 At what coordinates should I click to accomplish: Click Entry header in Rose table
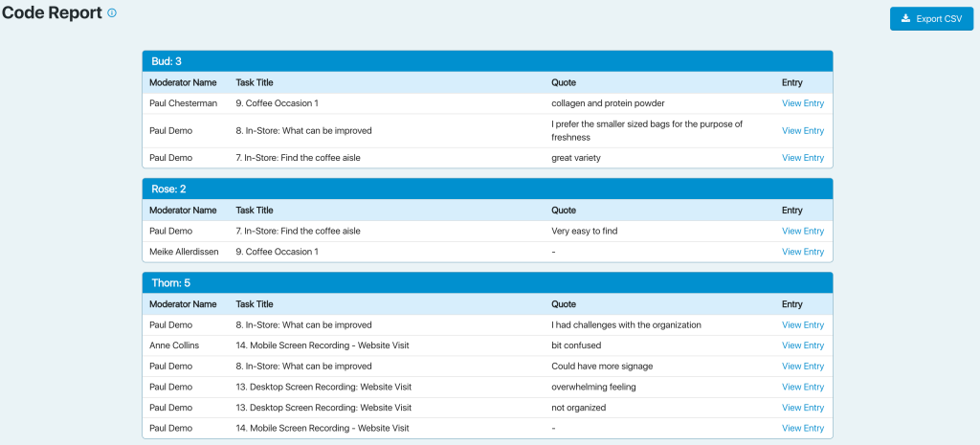[791, 210]
